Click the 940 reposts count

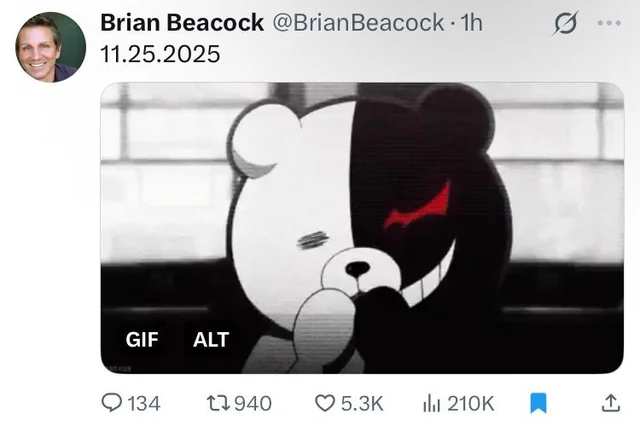pos(253,403)
